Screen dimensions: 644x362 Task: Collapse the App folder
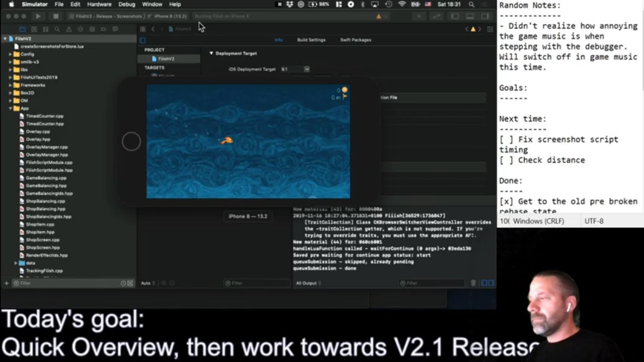click(x=11, y=108)
